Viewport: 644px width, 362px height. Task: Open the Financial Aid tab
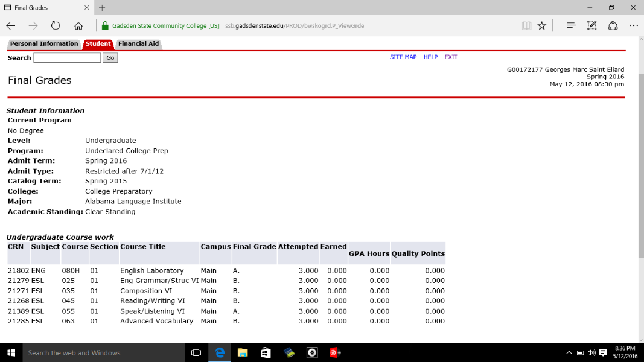pyautogui.click(x=138, y=44)
